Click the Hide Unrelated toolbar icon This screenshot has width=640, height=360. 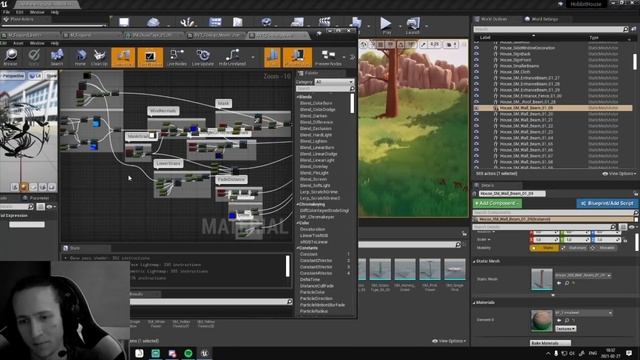click(232, 57)
